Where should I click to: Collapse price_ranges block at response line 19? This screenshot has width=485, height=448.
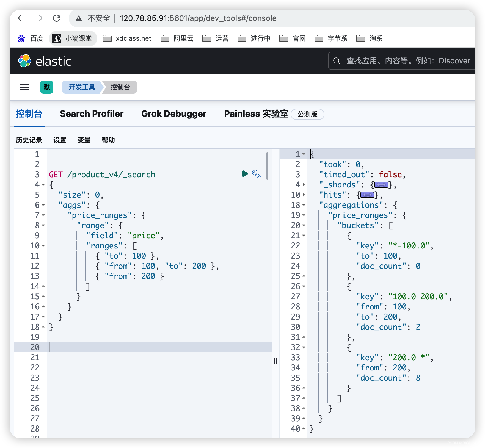(x=304, y=215)
